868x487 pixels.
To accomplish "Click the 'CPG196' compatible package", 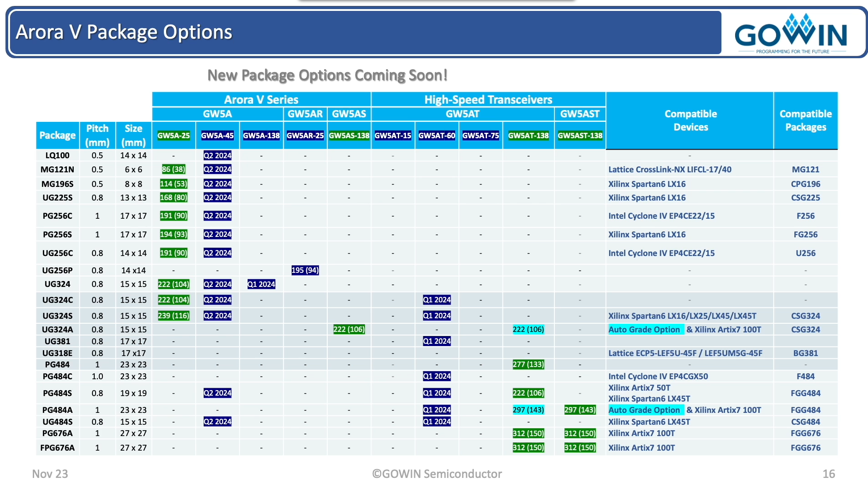I will (805, 184).
